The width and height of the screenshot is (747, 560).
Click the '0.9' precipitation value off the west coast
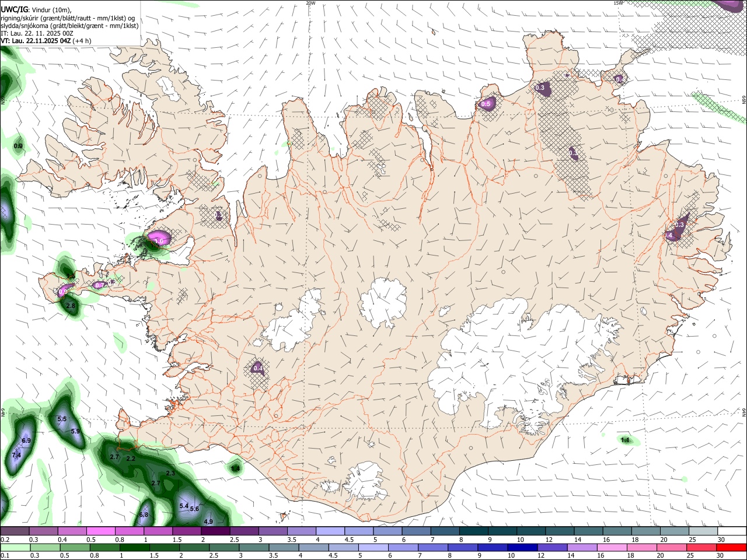tap(18, 146)
